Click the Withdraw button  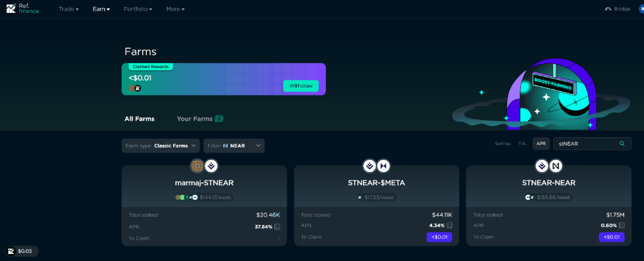(301, 86)
